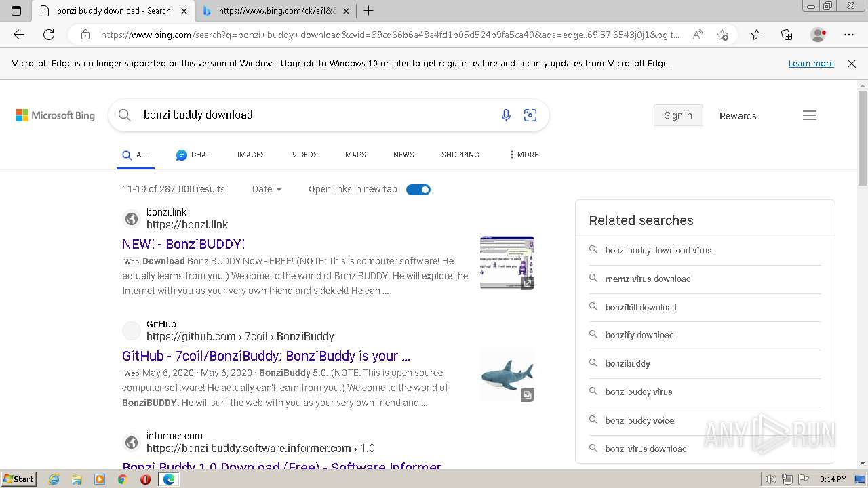The width and height of the screenshot is (868, 488).
Task: Open Bing hamburger menu
Action: coord(810,115)
